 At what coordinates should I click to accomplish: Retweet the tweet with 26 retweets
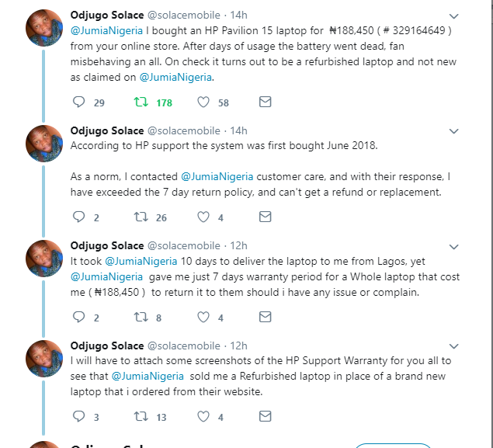141,217
